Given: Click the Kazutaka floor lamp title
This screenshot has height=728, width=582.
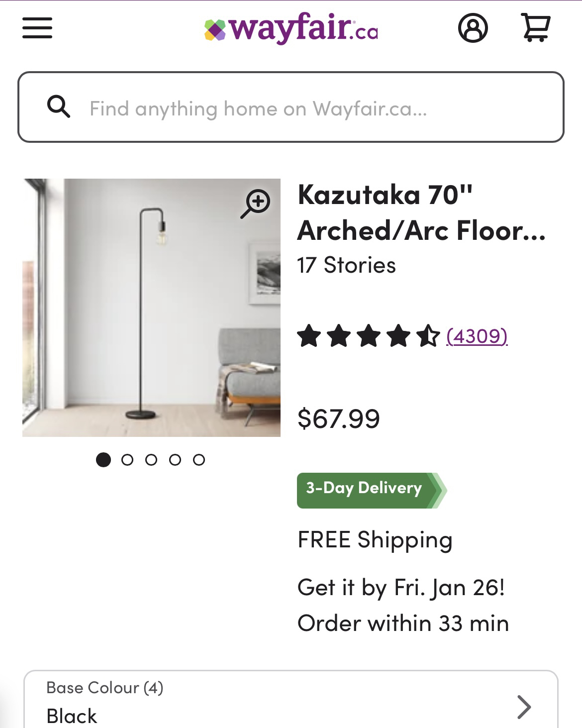Looking at the screenshot, I should pyautogui.click(x=421, y=212).
